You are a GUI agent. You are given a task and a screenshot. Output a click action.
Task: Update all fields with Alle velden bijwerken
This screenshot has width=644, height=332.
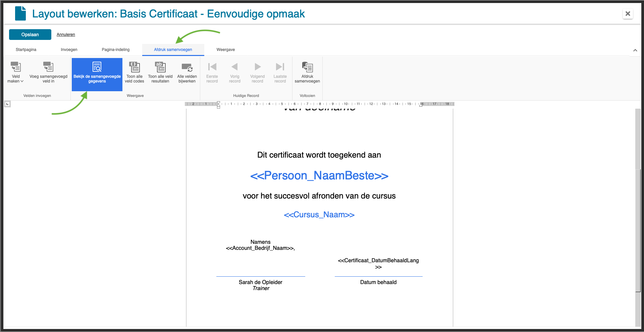187,72
